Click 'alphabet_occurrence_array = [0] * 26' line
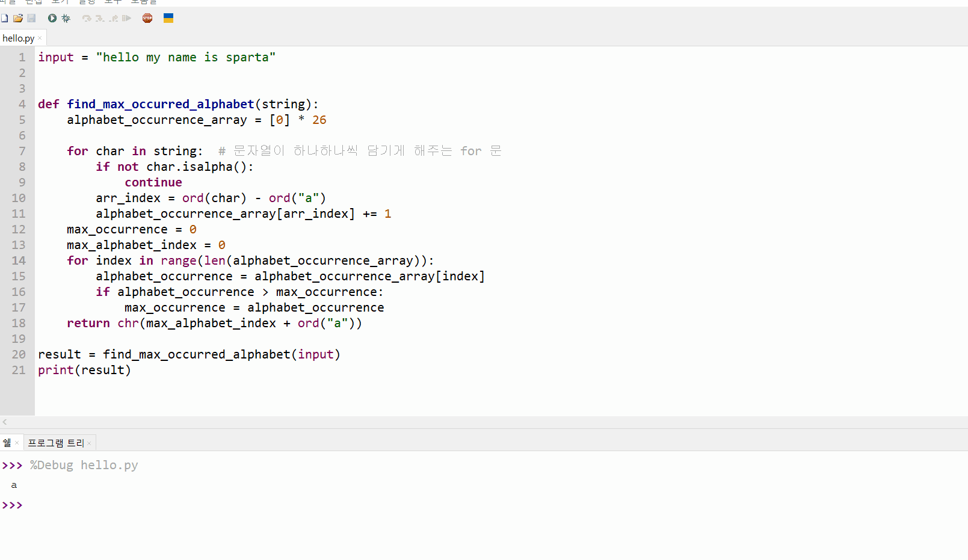The height and width of the screenshot is (560, 968). pos(197,120)
